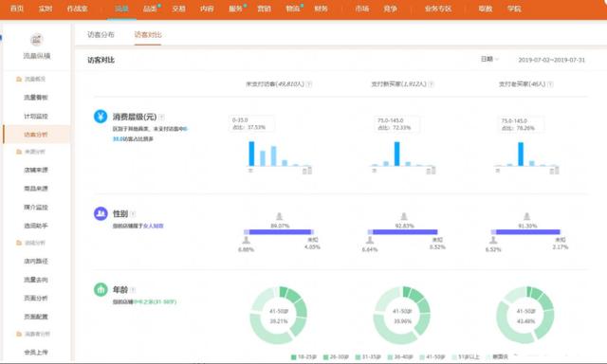Open the 作战室 top menu
The image size is (607, 364).
(77, 9)
